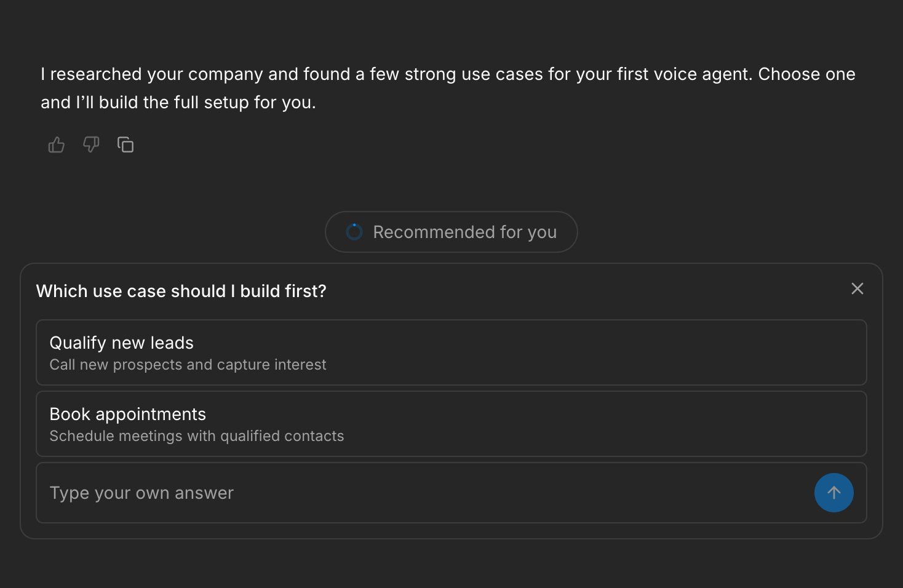This screenshot has width=903, height=588.
Task: Click the Recommended for you label text
Action: click(x=465, y=232)
